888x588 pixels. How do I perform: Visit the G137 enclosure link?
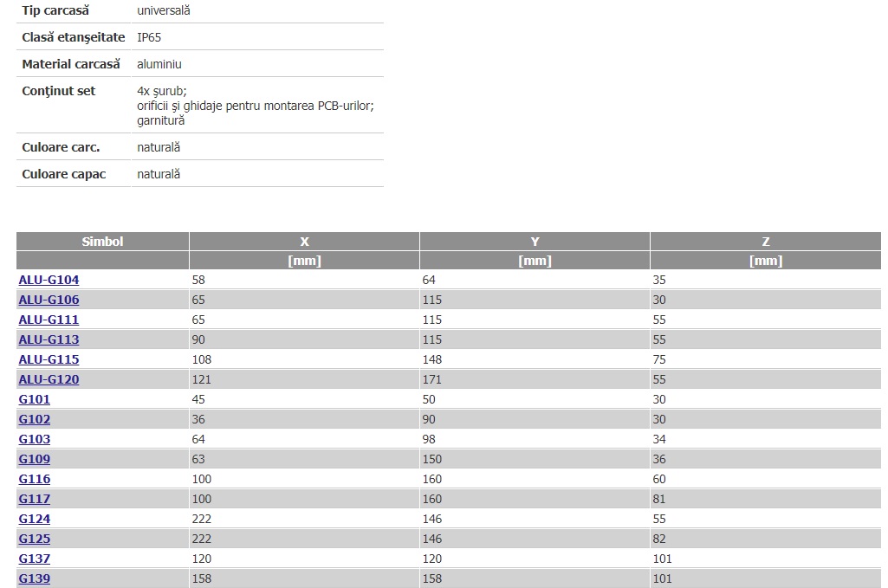point(35,559)
